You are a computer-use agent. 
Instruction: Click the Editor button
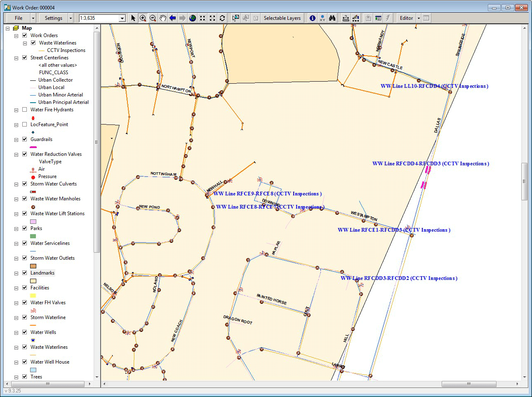[x=406, y=18]
